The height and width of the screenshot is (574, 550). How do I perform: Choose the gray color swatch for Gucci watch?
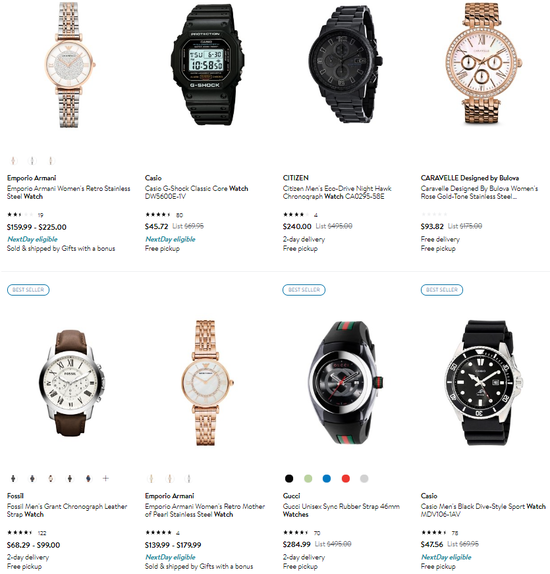364,478
